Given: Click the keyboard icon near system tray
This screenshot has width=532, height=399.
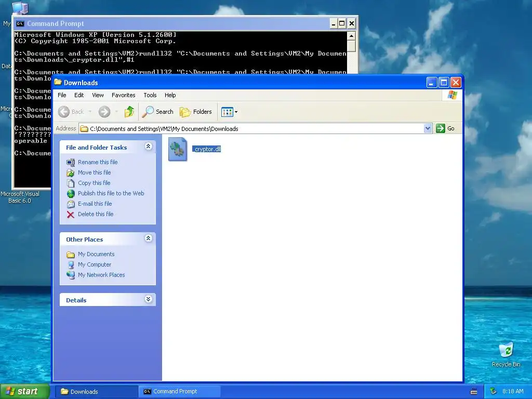Looking at the screenshot, I should (474, 392).
